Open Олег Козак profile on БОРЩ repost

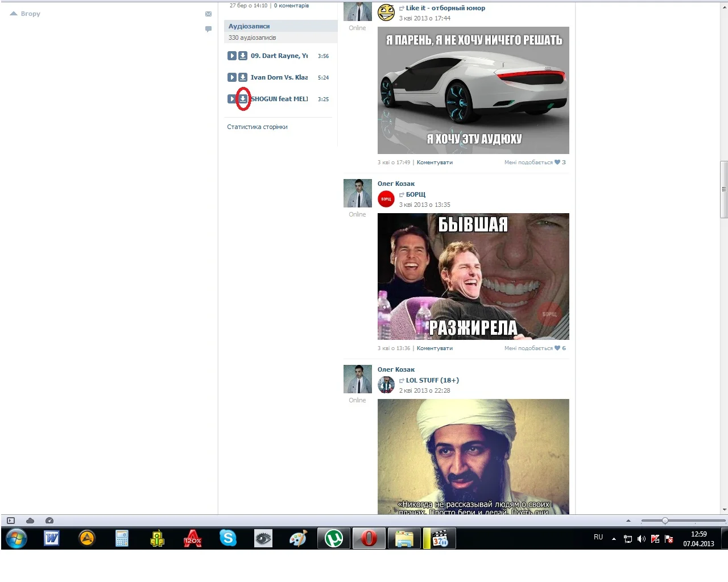coord(396,184)
